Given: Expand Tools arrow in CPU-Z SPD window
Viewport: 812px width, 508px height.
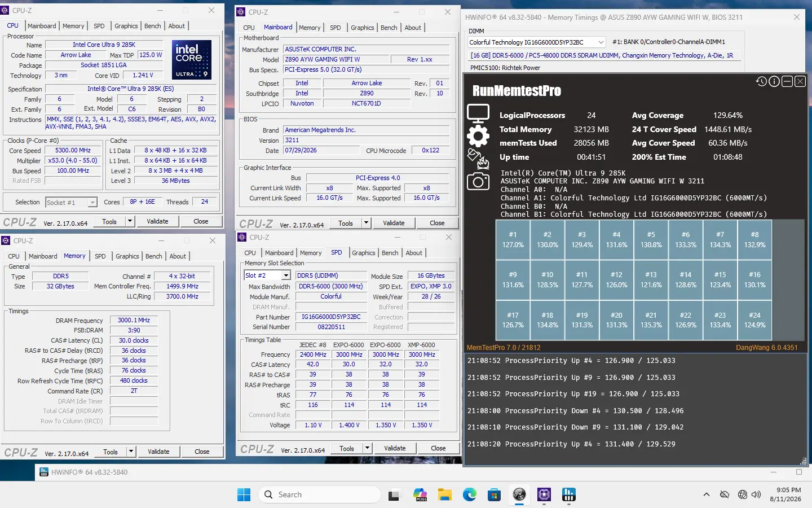Looking at the screenshot, I should coord(368,448).
